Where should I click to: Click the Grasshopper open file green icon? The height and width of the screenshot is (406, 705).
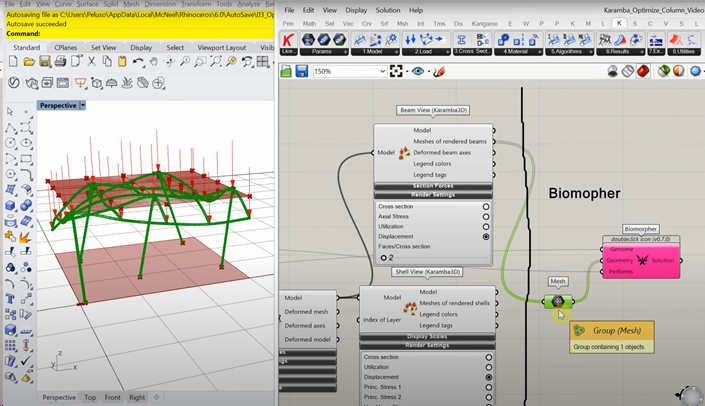pyautogui.click(x=286, y=71)
